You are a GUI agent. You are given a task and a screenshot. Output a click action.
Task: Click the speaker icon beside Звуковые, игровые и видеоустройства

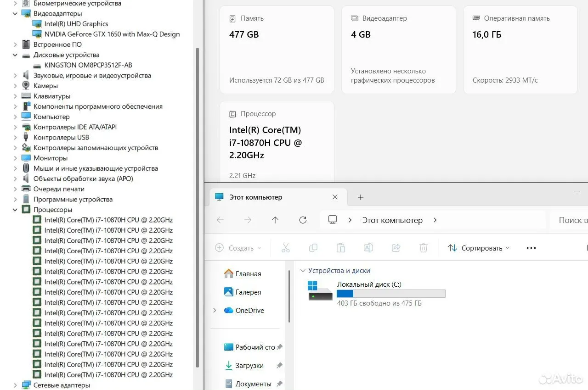coord(26,75)
